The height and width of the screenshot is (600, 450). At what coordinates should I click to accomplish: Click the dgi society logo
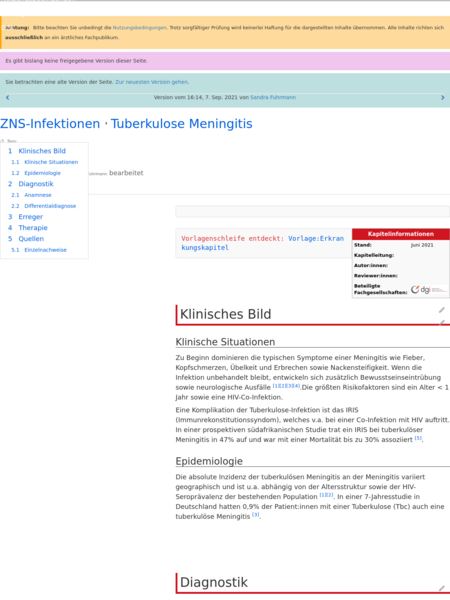(429, 290)
